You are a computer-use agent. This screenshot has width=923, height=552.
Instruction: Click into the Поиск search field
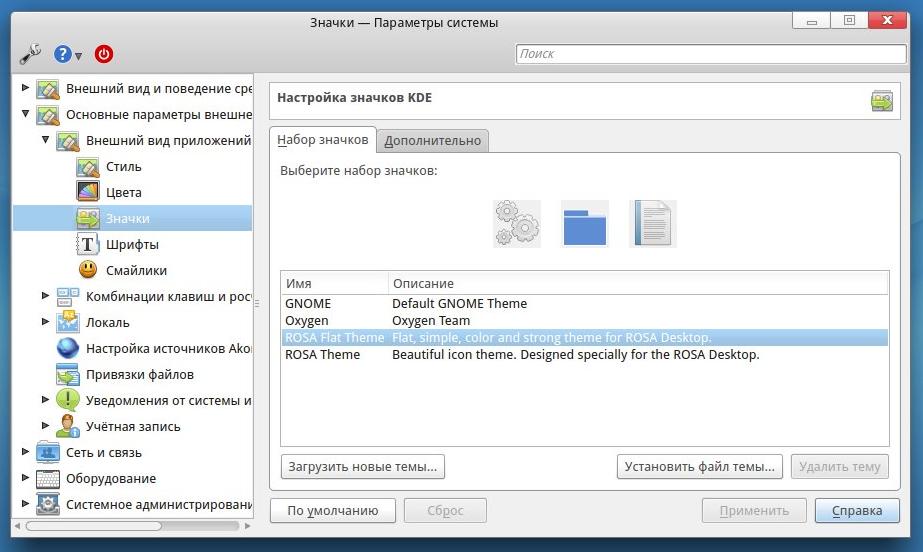click(x=710, y=54)
